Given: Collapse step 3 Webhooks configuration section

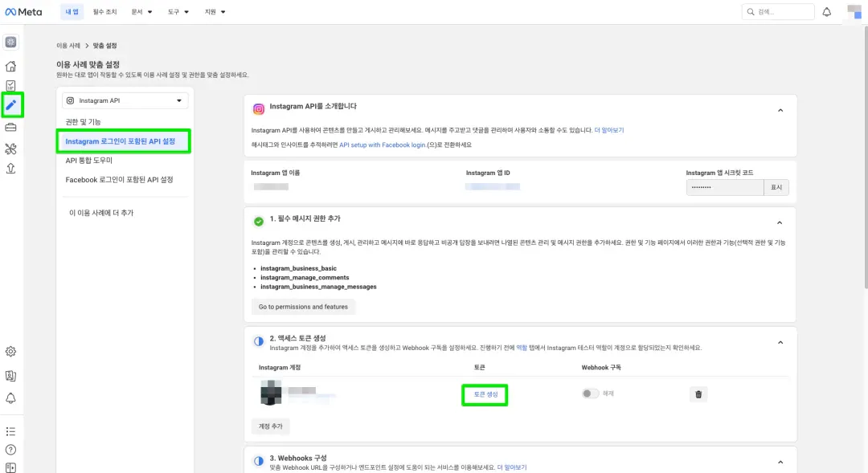Looking at the screenshot, I should 780,462.
